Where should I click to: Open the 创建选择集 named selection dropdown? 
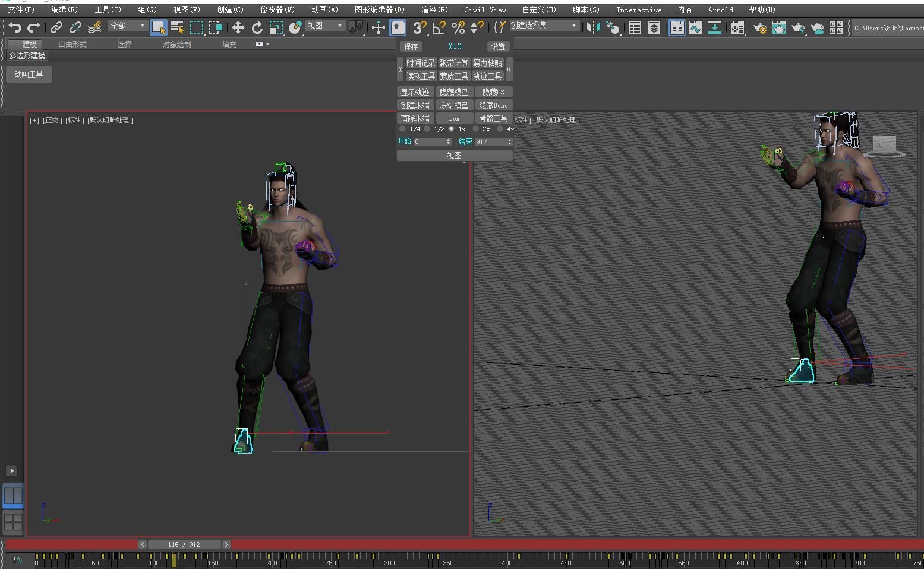coord(544,26)
